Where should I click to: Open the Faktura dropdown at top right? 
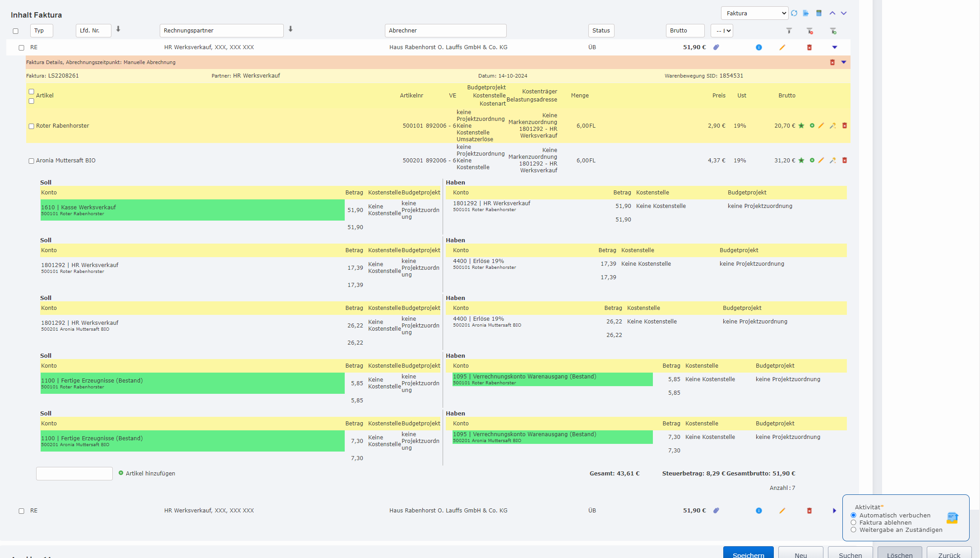point(754,13)
